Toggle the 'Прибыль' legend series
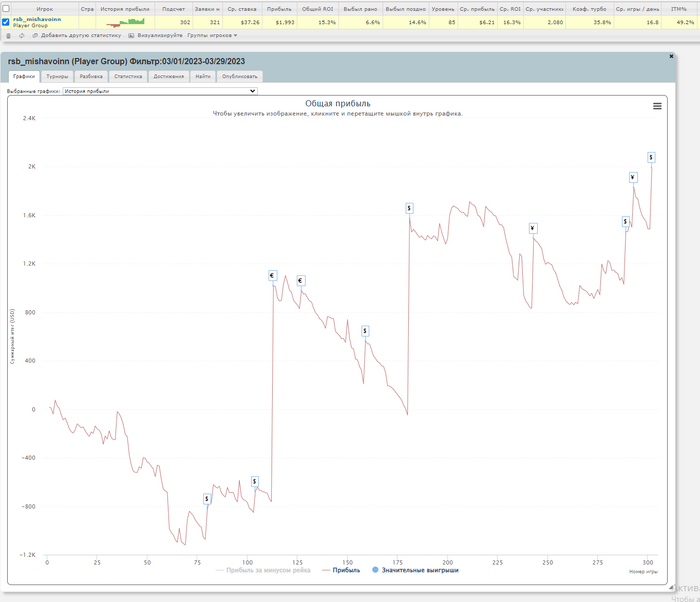700x602 pixels. click(x=341, y=570)
